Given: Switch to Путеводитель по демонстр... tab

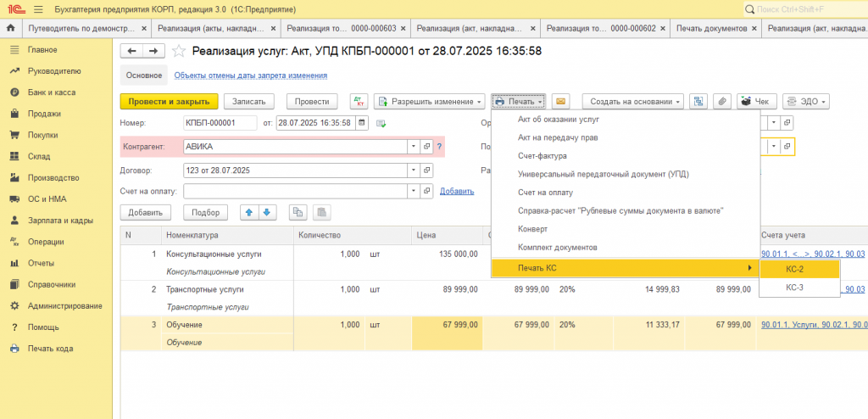Looking at the screenshot, I should pos(81,28).
